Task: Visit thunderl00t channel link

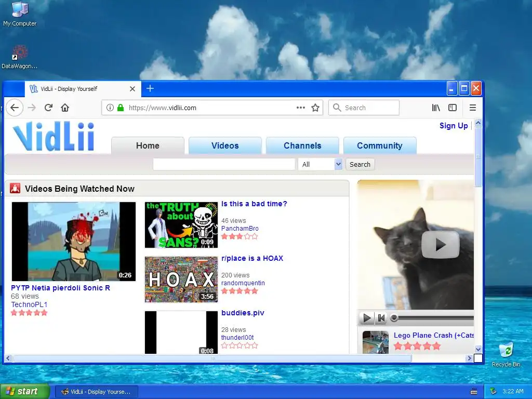Action: [x=237, y=338]
